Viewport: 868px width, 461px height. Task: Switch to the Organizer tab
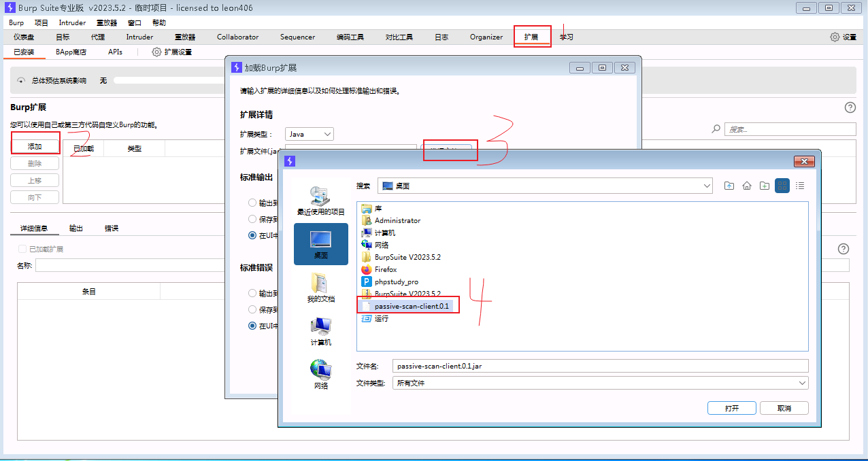coord(486,37)
